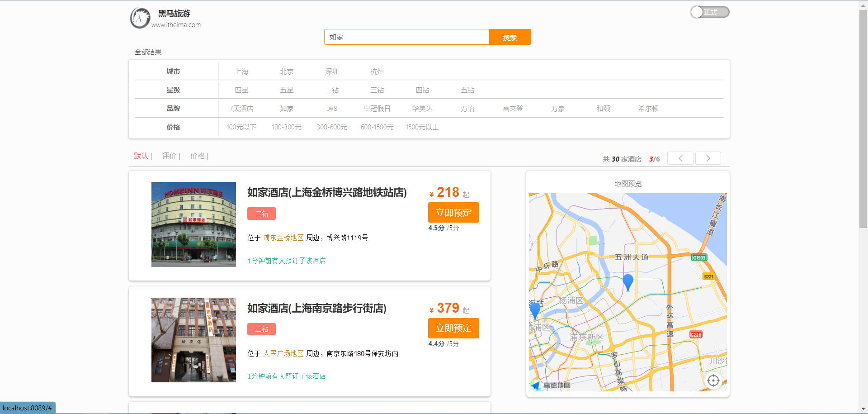The height and width of the screenshot is (414, 868).
Task: Select price range 1500元以上
Action: coord(422,127)
